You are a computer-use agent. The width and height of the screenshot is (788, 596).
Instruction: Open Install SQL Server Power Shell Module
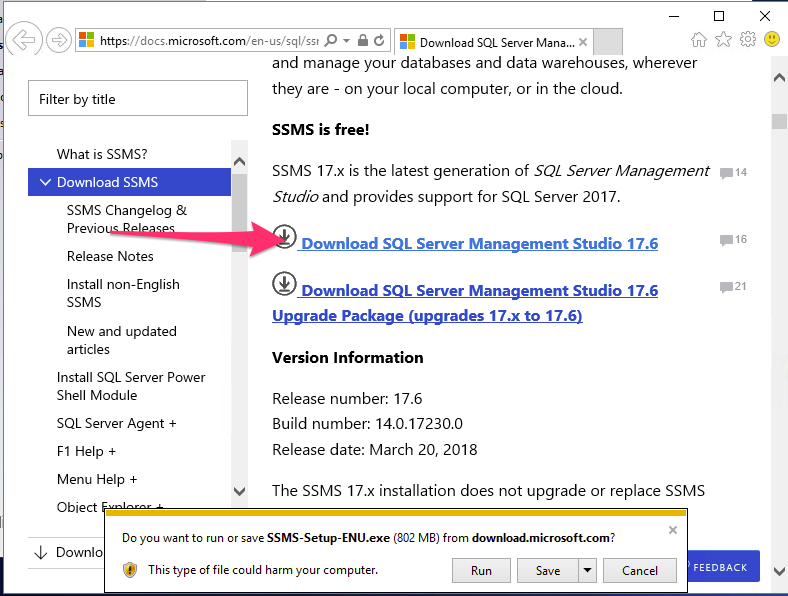[131, 386]
